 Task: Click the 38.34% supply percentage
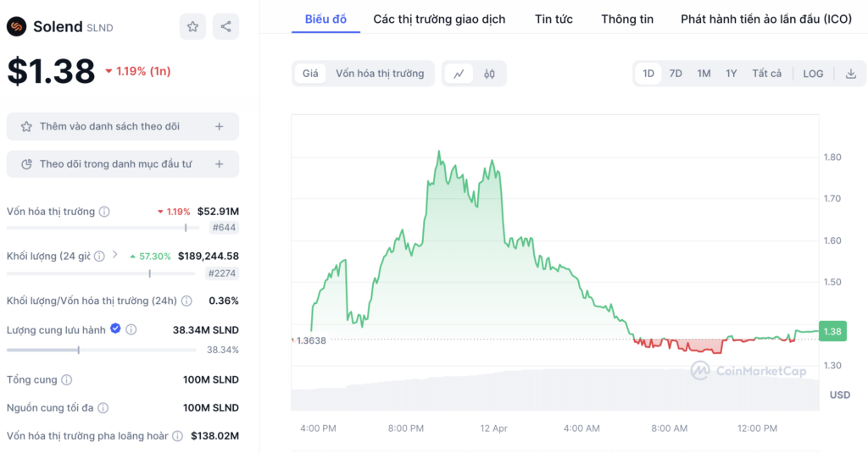[x=223, y=350]
